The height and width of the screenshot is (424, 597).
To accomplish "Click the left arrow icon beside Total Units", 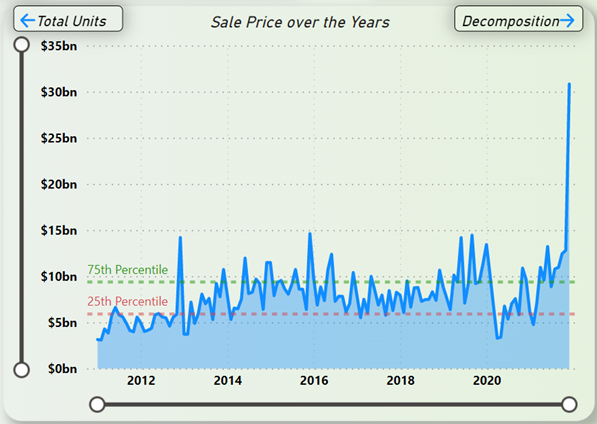I will click(27, 20).
